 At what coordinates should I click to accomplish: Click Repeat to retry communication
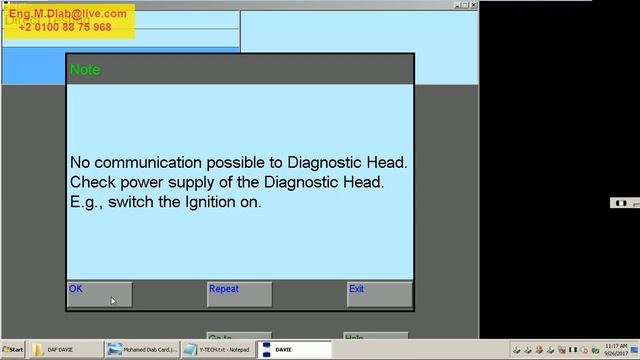tap(240, 294)
